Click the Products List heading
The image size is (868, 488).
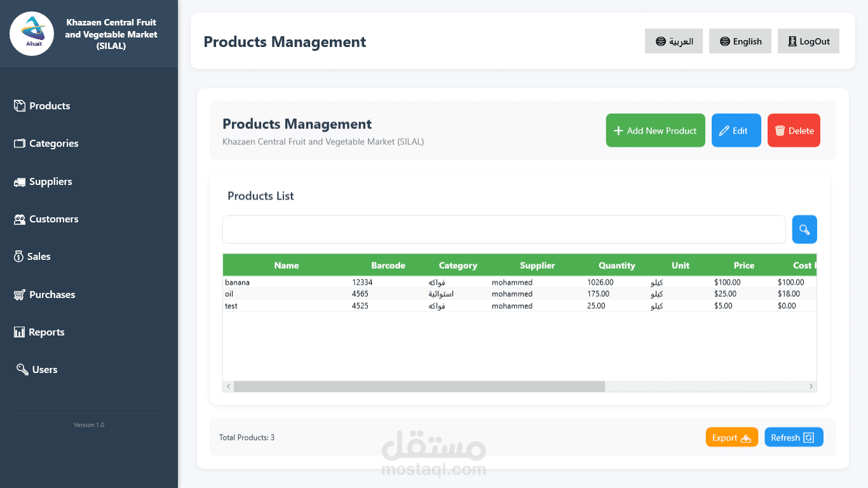pos(261,196)
